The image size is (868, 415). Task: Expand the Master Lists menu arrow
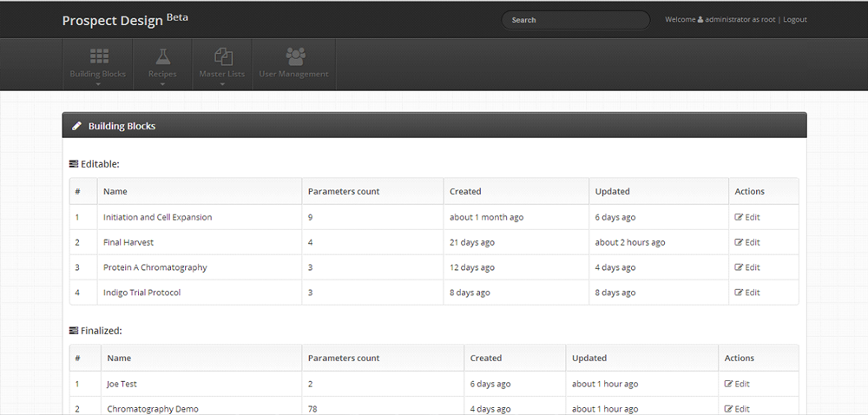click(222, 84)
